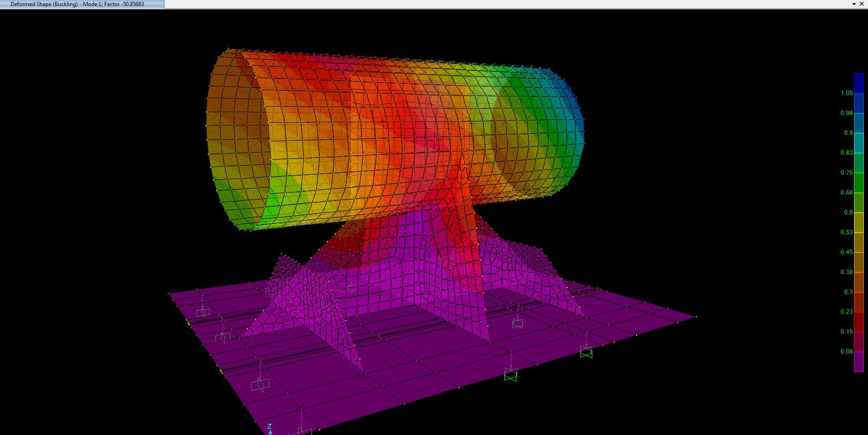Click the 0.08 legend value label
Viewport: 868px width, 435px height.
846,352
